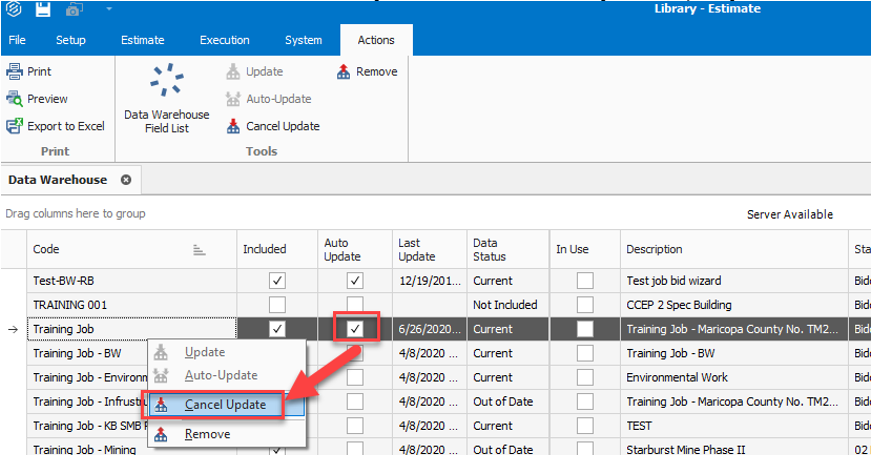Enable Auto Update for Training Job - BW
This screenshot has width=871, height=455.
pos(355,353)
